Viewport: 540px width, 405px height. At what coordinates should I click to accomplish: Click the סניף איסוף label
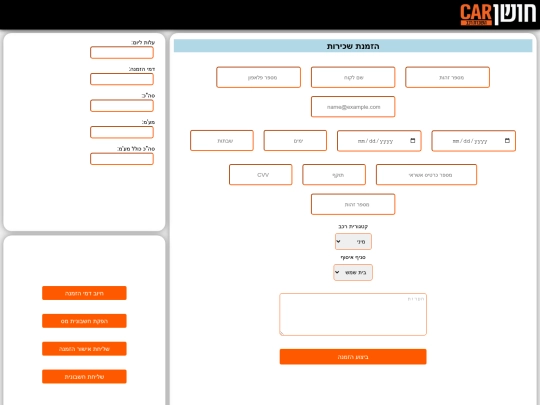click(x=353, y=257)
